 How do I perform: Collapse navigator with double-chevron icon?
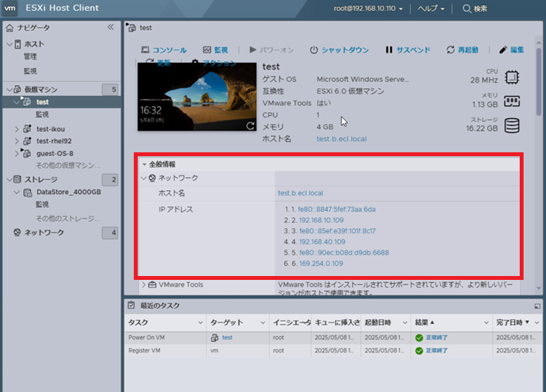pos(111,27)
